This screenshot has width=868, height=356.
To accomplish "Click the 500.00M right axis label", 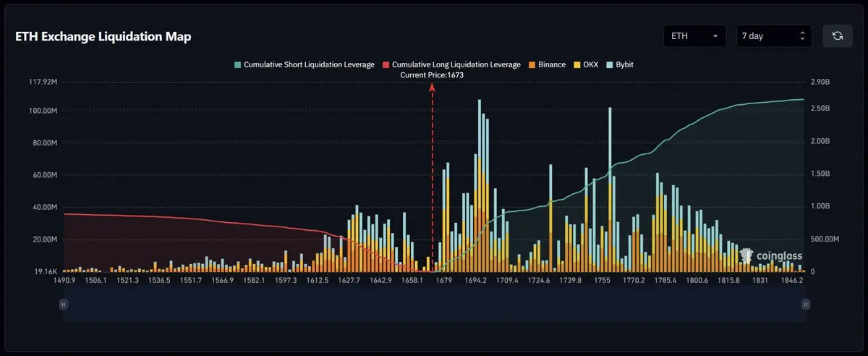I will pos(824,240).
